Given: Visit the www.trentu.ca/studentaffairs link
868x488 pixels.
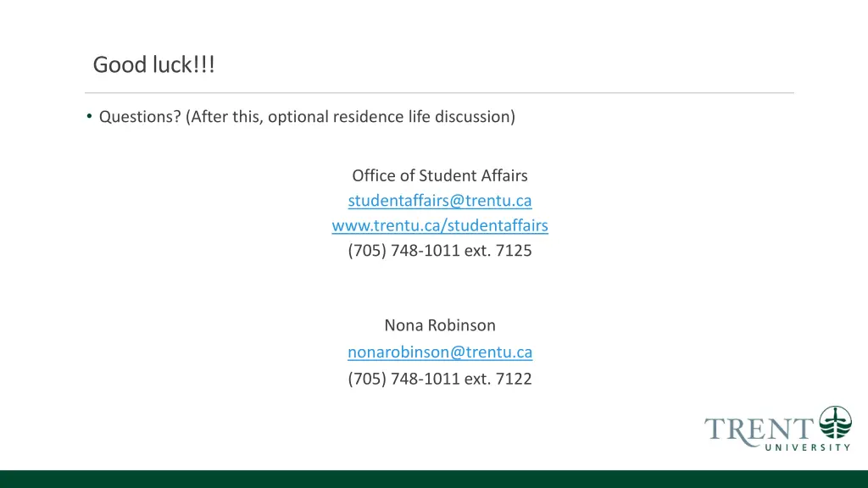Looking at the screenshot, I should (440, 225).
